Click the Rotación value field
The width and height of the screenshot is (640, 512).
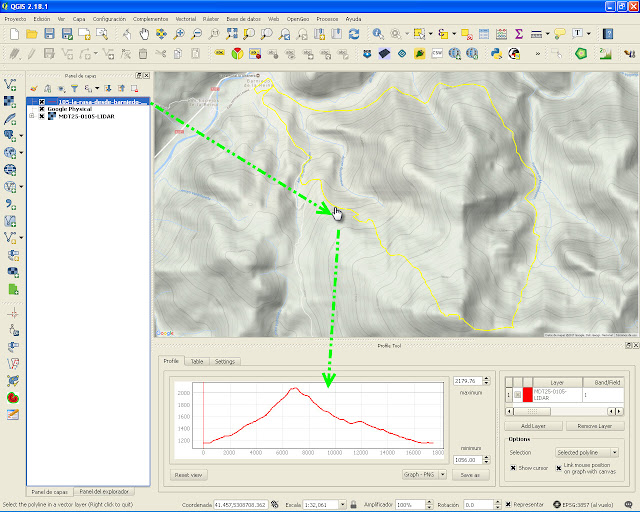click(x=479, y=505)
